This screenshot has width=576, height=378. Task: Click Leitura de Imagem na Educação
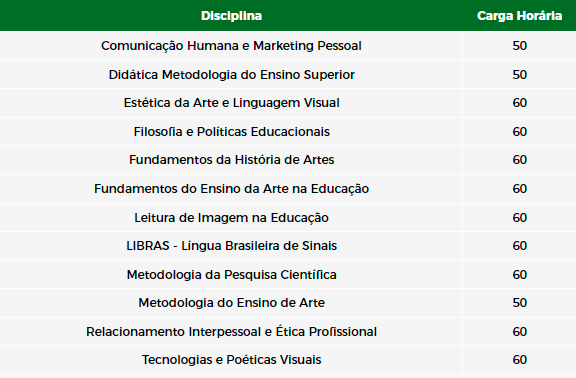tap(231, 217)
